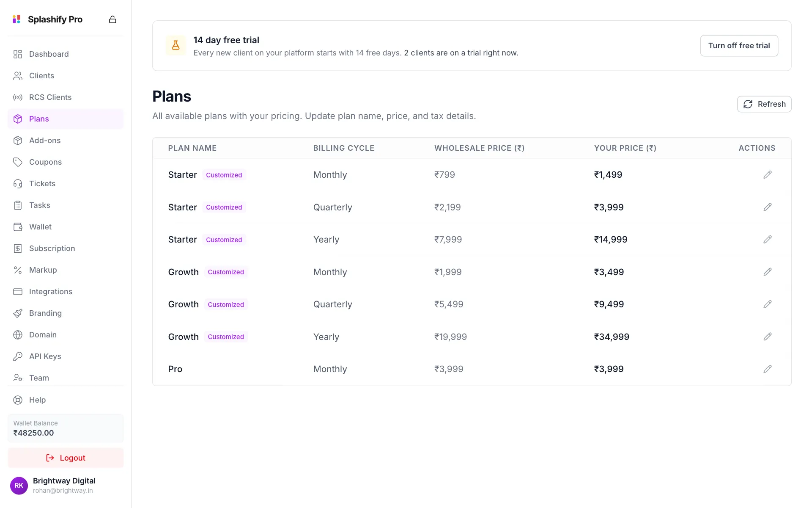The width and height of the screenshot is (812, 508).
Task: Open Subscription settings
Action: 66,248
